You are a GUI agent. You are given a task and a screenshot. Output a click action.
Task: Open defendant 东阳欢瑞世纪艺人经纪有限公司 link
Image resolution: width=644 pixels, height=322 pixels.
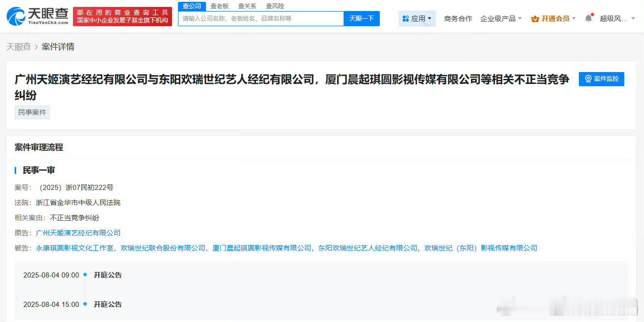368,248
